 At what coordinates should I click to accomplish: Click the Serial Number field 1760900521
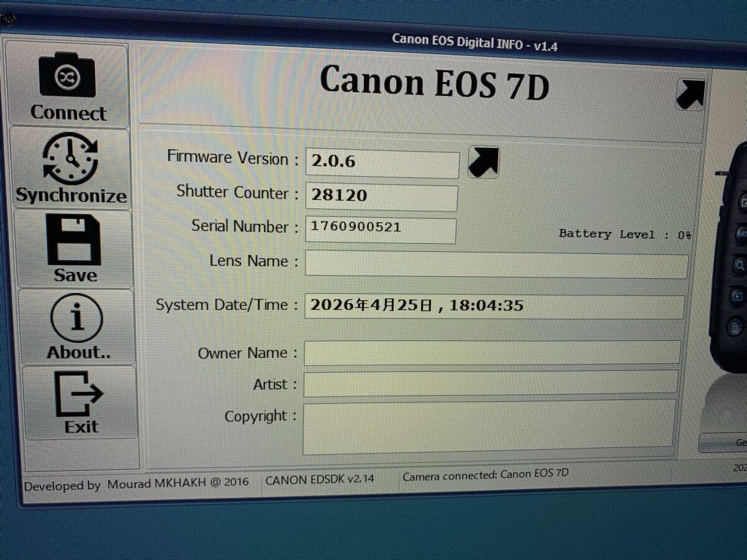pyautogui.click(x=380, y=230)
